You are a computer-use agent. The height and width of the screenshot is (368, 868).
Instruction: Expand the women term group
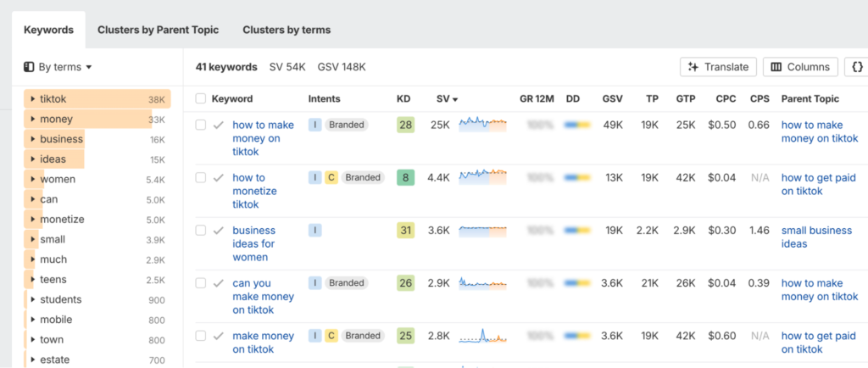pos(33,179)
